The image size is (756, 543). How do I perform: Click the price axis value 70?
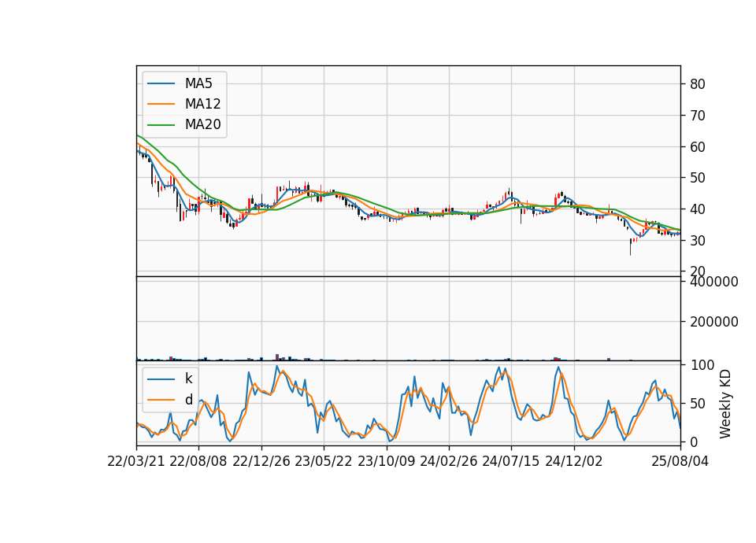pyautogui.click(x=698, y=116)
